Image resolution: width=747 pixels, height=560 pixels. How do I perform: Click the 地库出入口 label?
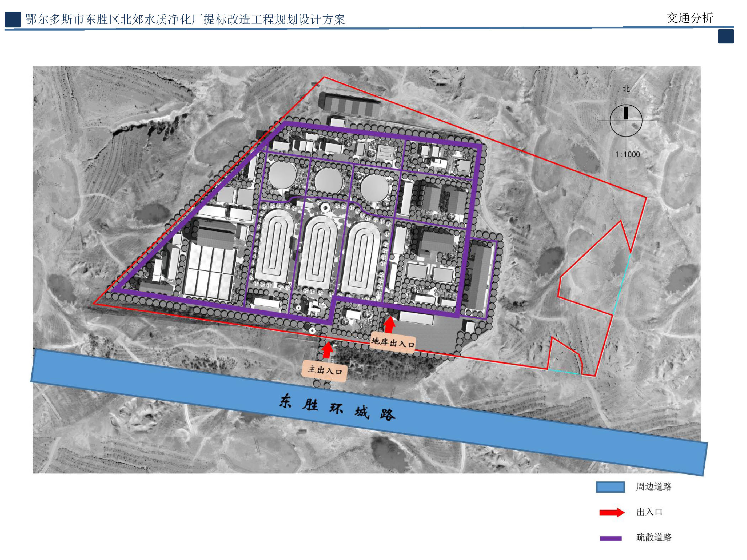[x=392, y=343]
